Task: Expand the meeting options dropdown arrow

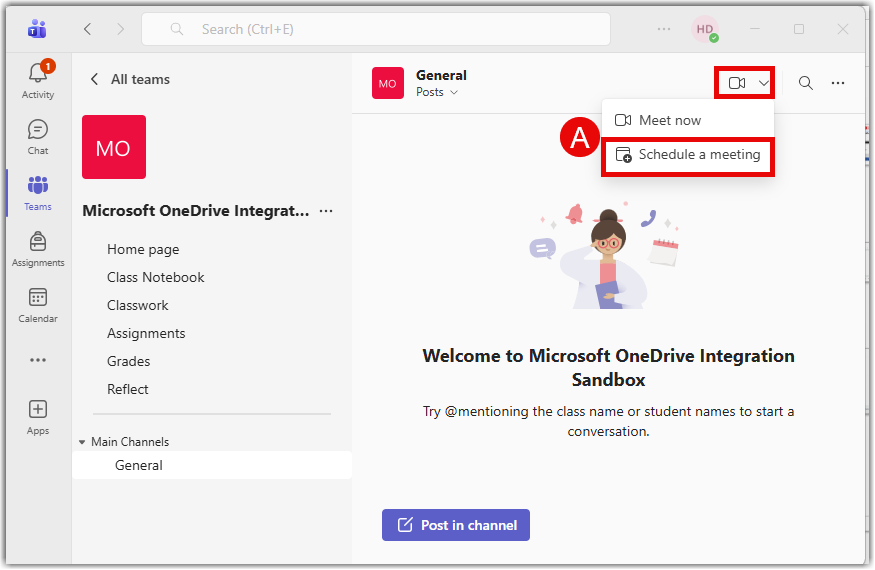Action: pyautogui.click(x=763, y=83)
